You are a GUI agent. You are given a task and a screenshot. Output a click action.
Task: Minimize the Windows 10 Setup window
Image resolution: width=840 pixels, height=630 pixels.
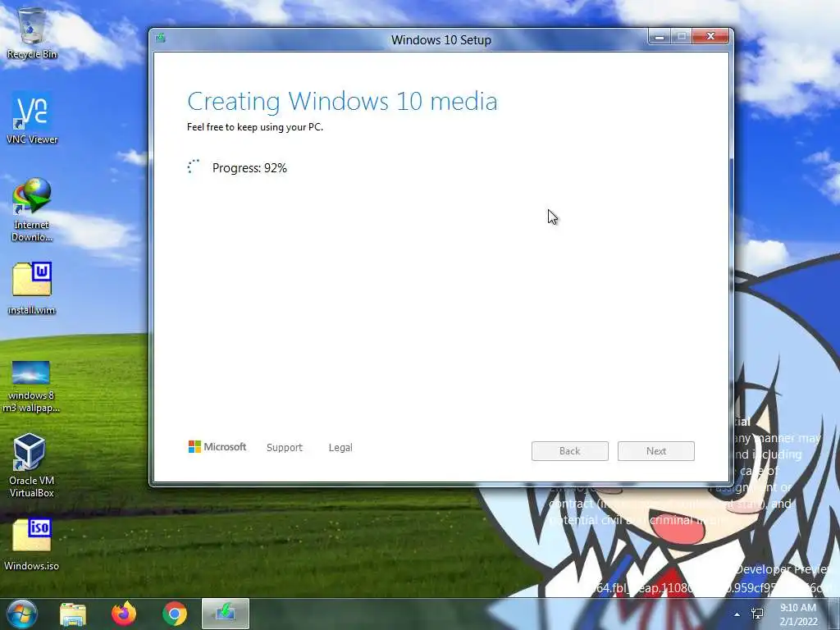click(x=660, y=37)
